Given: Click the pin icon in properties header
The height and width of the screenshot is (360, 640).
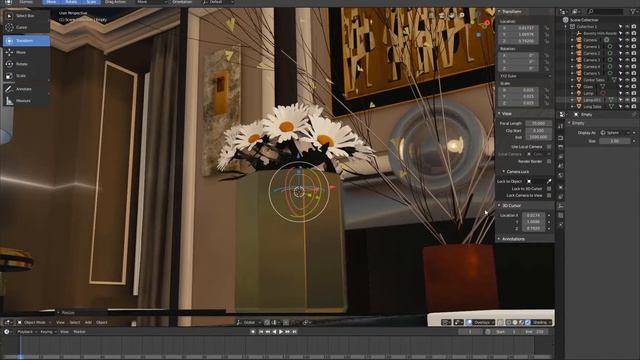Looking at the screenshot, I should (x=634, y=115).
